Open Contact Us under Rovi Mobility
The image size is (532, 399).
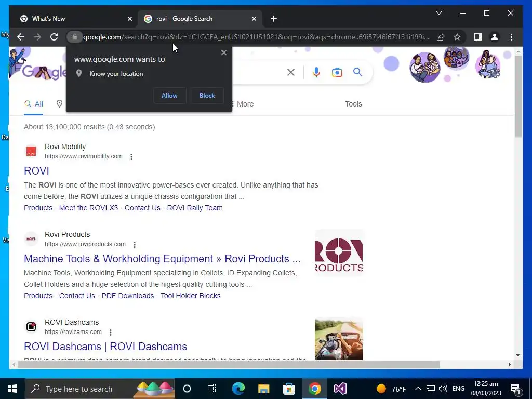coord(142,208)
